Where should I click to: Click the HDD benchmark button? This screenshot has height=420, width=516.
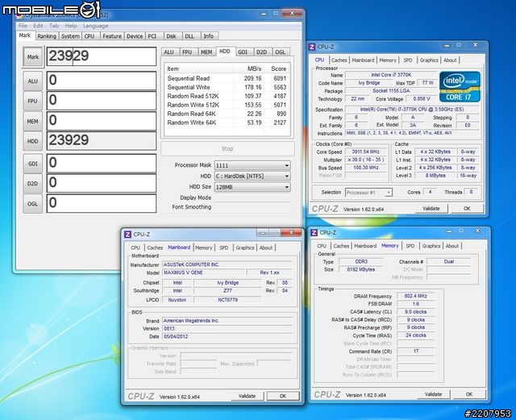click(x=32, y=142)
